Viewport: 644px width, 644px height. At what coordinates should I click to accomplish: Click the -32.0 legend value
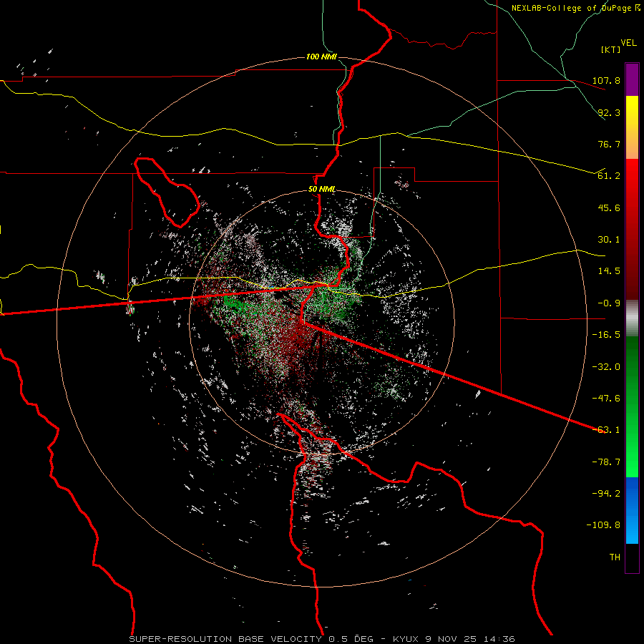tap(606, 367)
